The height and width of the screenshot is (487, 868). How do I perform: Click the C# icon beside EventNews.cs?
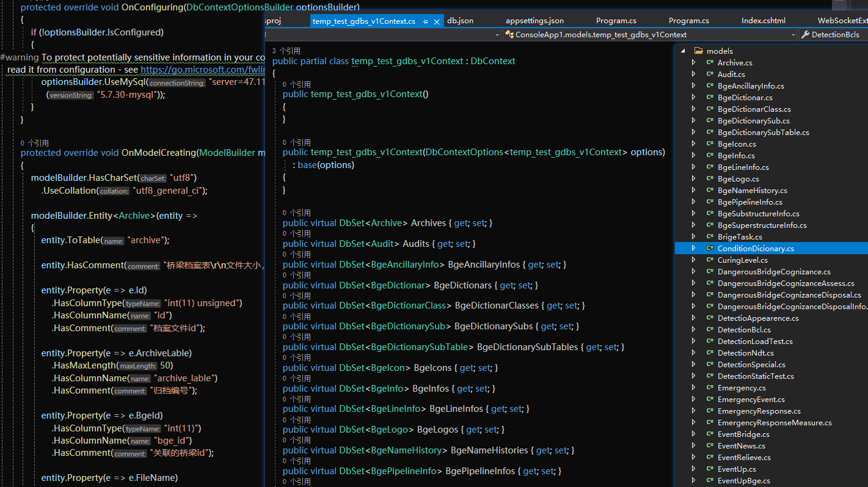click(x=709, y=446)
